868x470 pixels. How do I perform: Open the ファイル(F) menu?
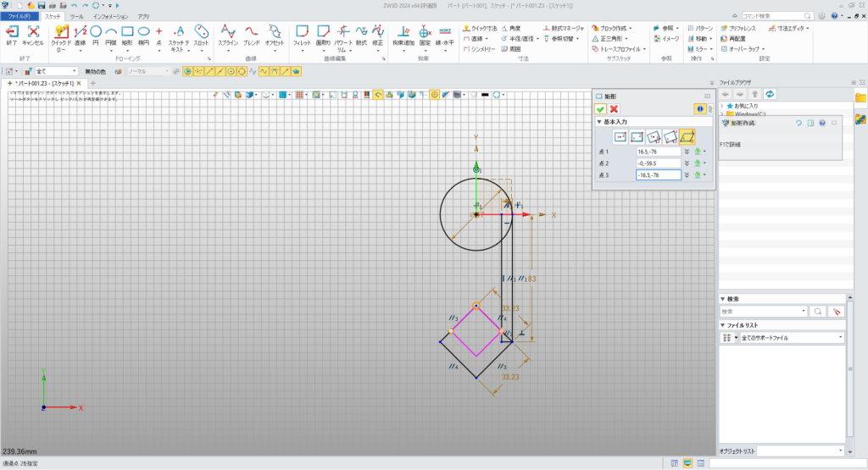click(19, 16)
